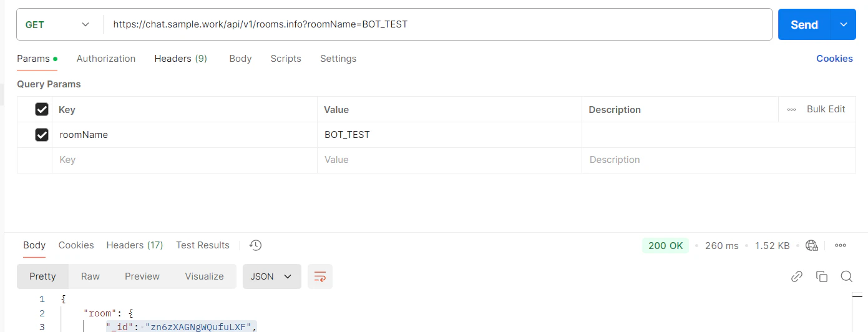Select the Pretty view mode

click(x=42, y=276)
